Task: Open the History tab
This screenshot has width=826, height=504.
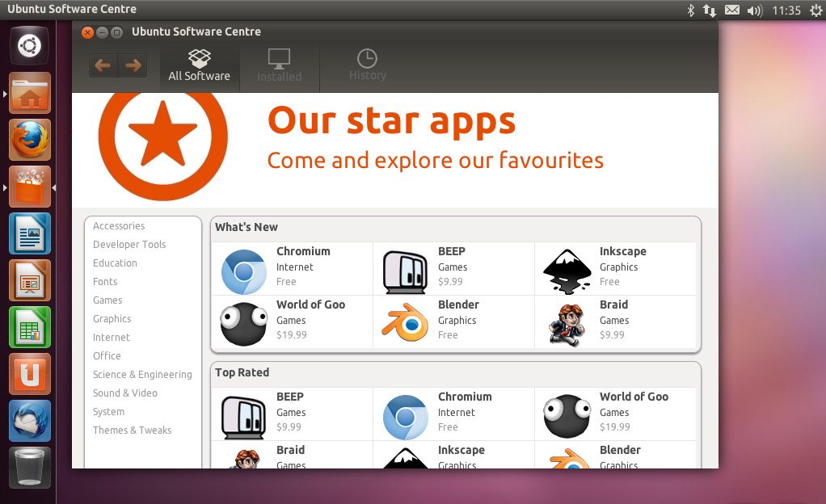Action: coord(367,66)
